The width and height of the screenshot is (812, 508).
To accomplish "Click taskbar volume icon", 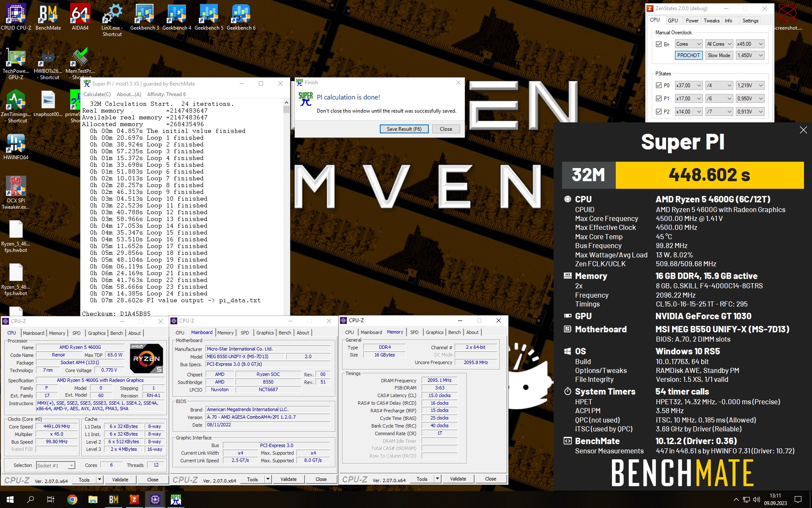I will click(x=757, y=500).
